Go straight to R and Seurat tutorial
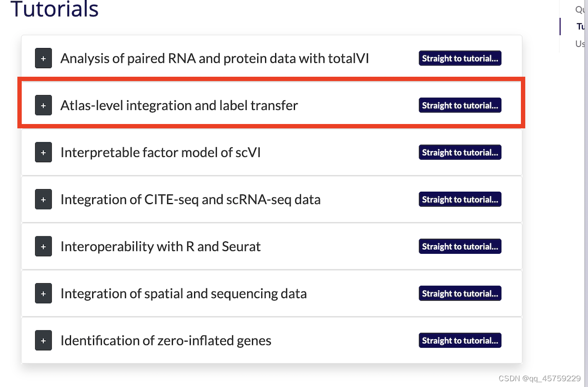 (460, 247)
